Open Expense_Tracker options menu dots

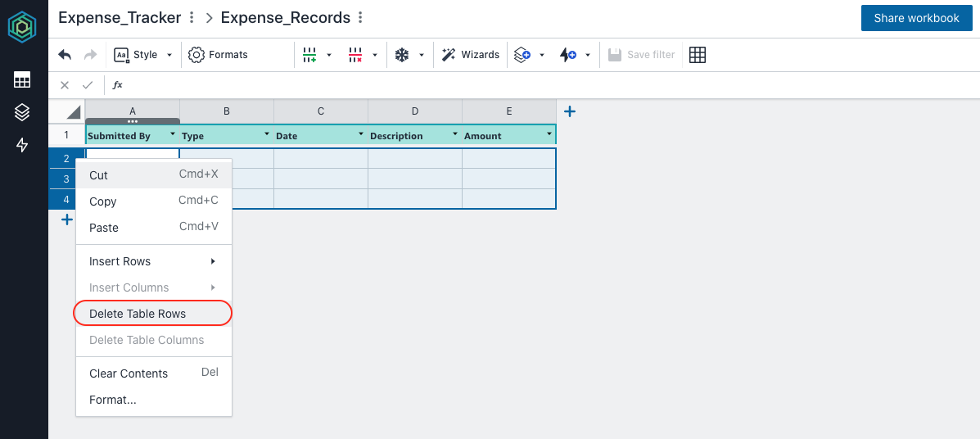coord(192,17)
